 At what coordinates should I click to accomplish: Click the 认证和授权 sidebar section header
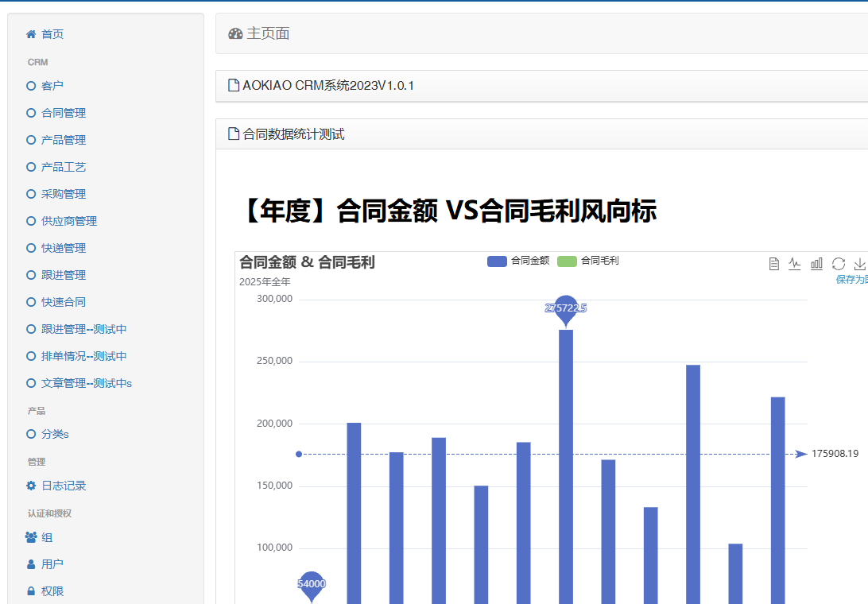tap(50, 513)
